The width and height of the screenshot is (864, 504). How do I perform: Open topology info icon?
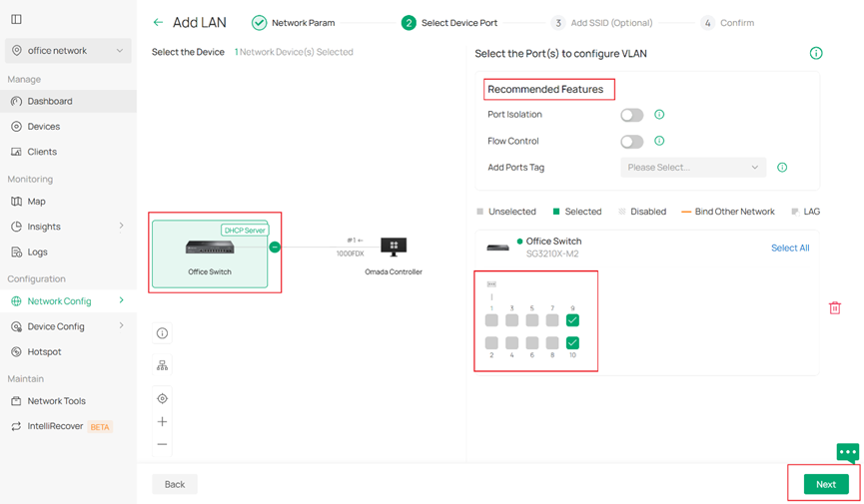click(162, 333)
